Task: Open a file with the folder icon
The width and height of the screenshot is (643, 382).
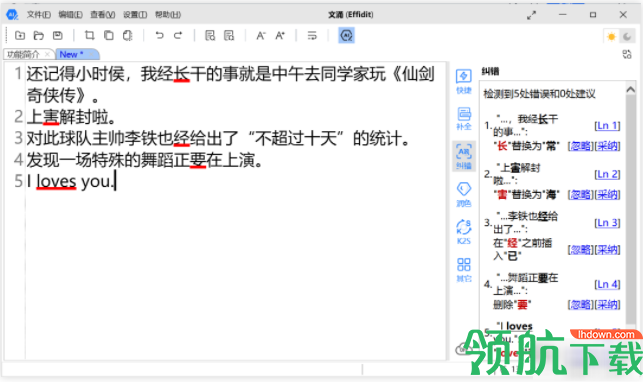Action: click(39, 36)
